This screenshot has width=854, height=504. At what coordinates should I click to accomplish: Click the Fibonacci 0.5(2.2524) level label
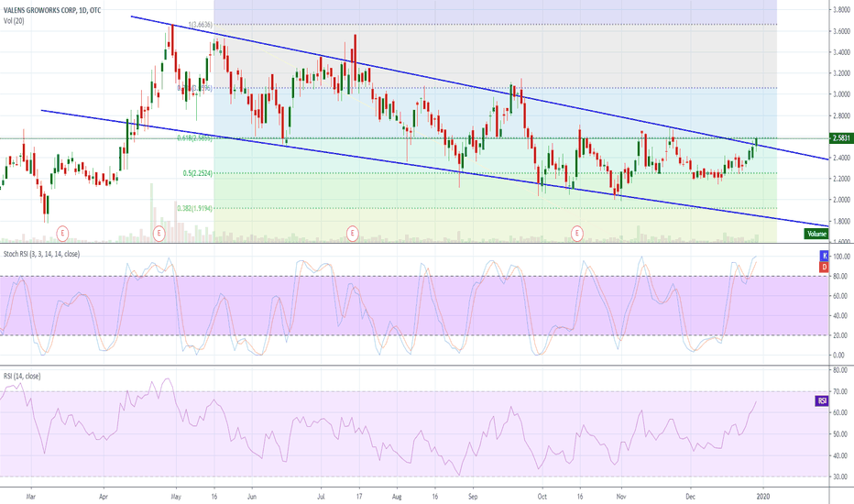pos(198,173)
